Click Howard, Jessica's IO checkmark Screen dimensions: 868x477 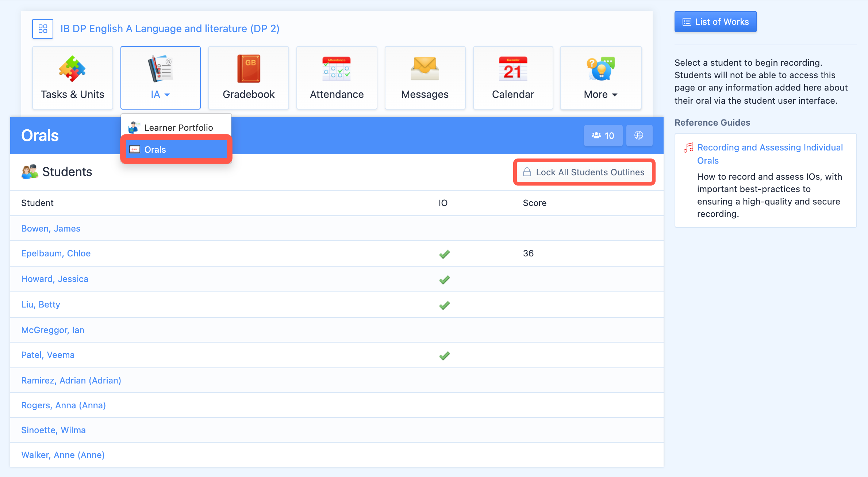click(x=444, y=279)
